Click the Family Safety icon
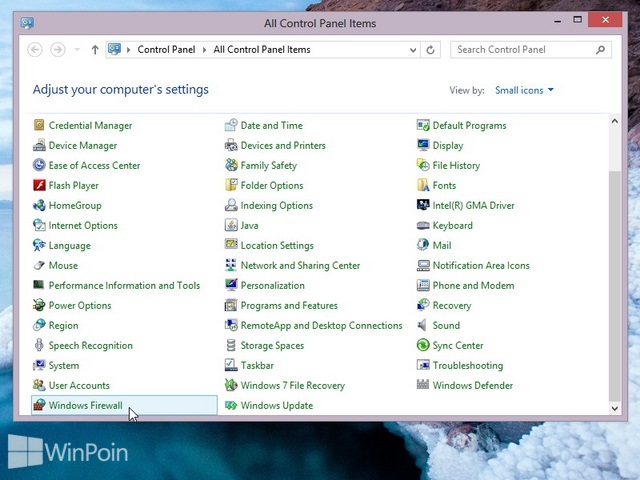This screenshot has width=640, height=480. click(231, 165)
